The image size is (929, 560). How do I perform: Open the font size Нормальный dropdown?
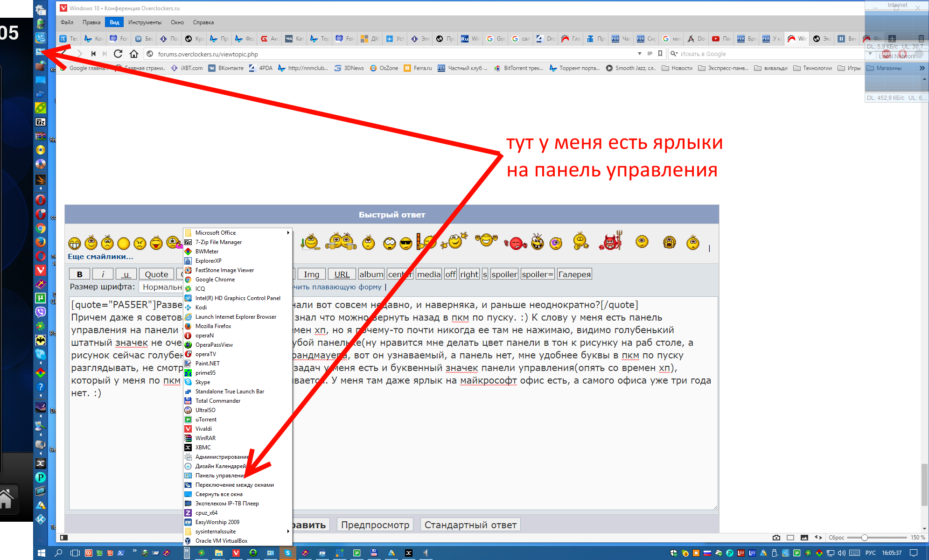tap(161, 287)
